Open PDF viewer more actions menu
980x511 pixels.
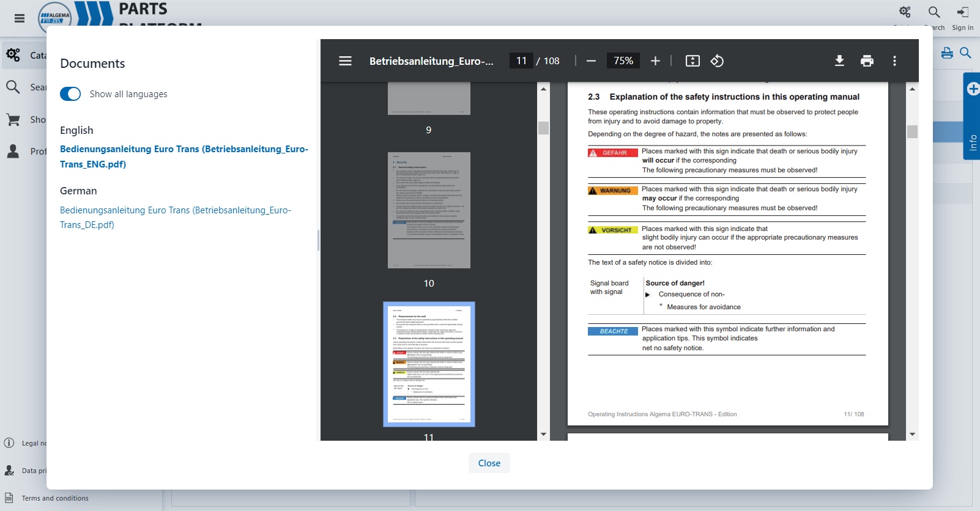click(x=894, y=61)
